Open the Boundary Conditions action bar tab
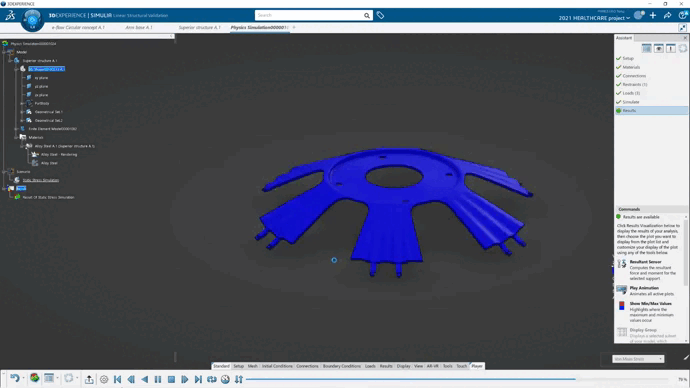This screenshot has height=388, width=690. point(341,366)
